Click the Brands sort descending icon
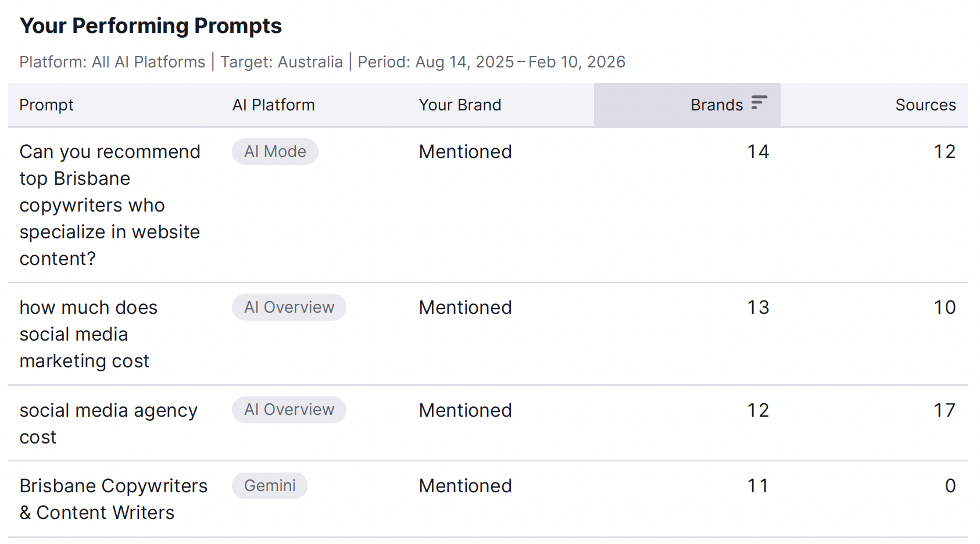980x544 pixels. (x=759, y=103)
